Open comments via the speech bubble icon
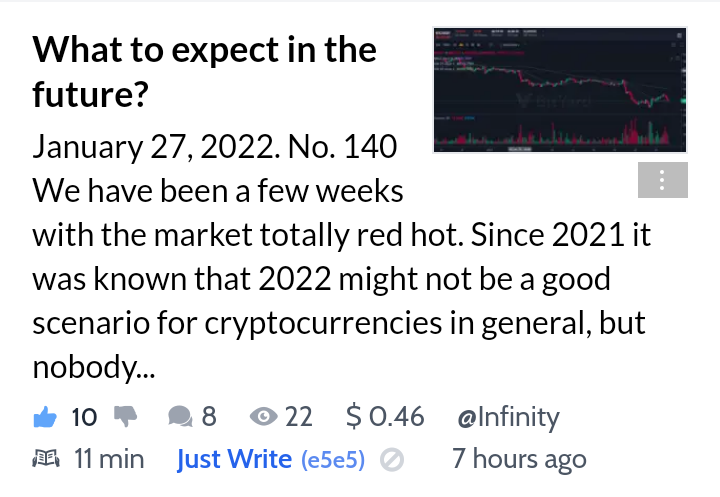Viewport: 720px width, 497px height. click(x=180, y=417)
